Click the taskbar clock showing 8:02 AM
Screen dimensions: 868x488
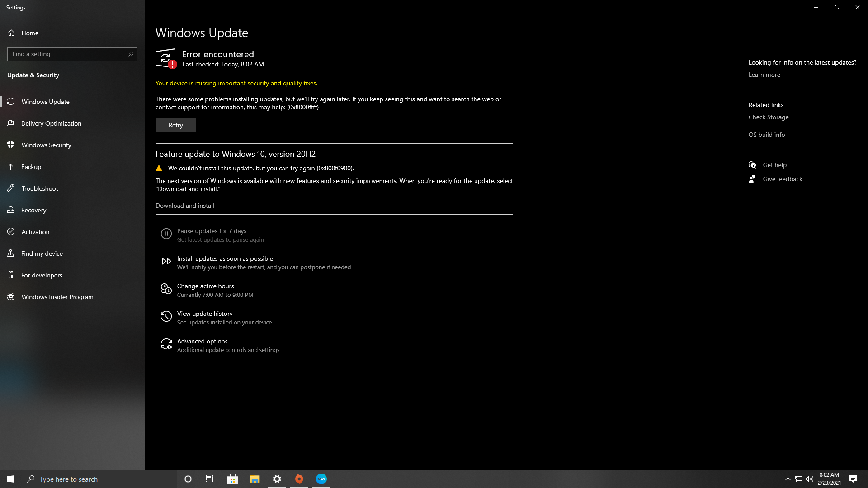click(829, 479)
